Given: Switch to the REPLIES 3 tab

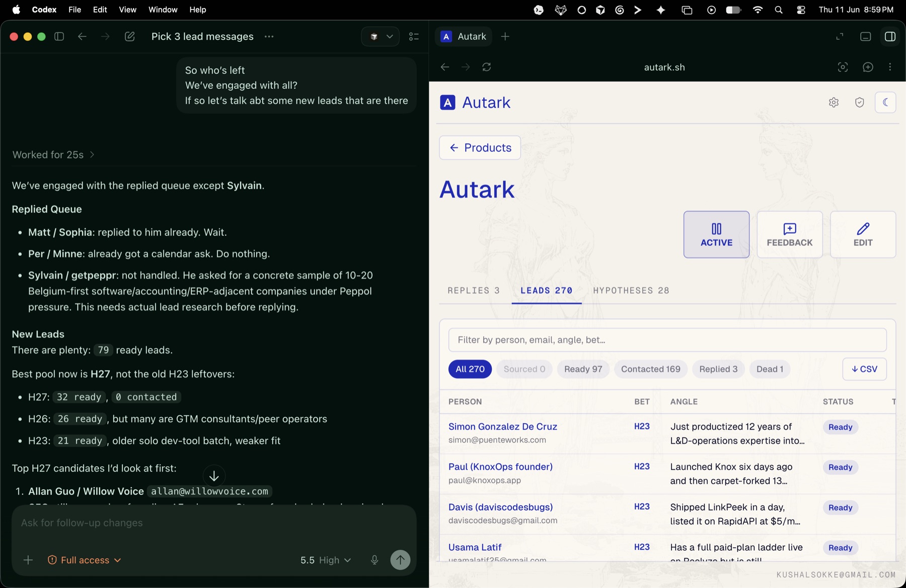Looking at the screenshot, I should [x=474, y=291].
